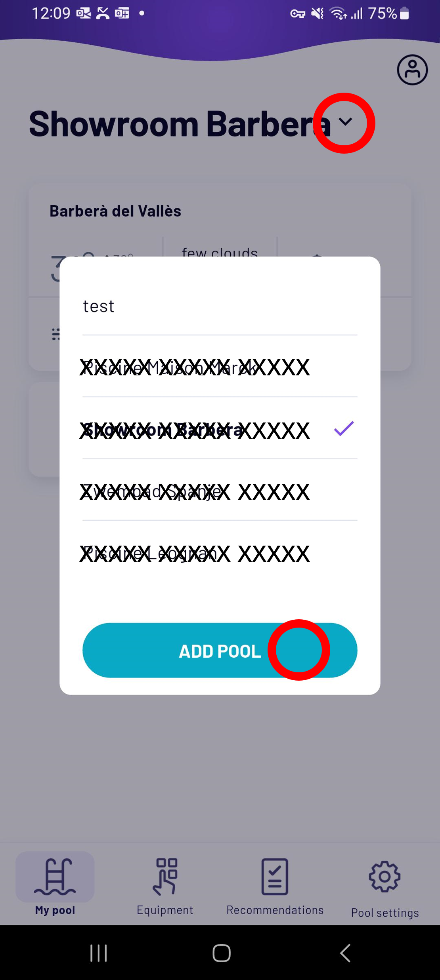Open Pool settings gear icon
The image size is (440, 980).
tap(385, 876)
